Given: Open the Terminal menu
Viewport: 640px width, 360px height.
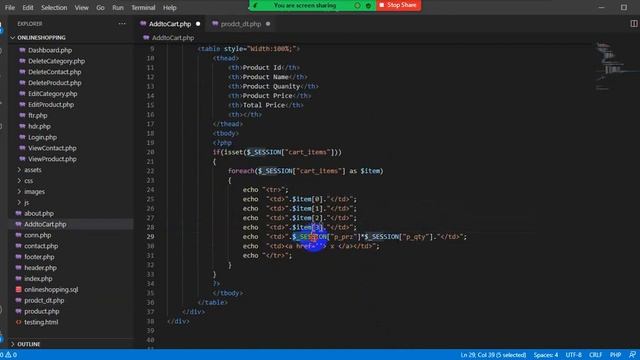Looking at the screenshot, I should [x=143, y=7].
